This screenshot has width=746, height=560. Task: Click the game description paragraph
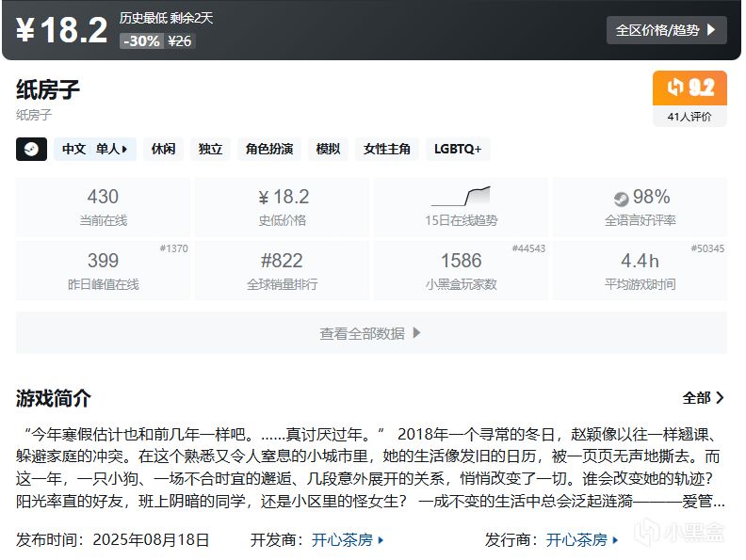[x=371, y=468]
